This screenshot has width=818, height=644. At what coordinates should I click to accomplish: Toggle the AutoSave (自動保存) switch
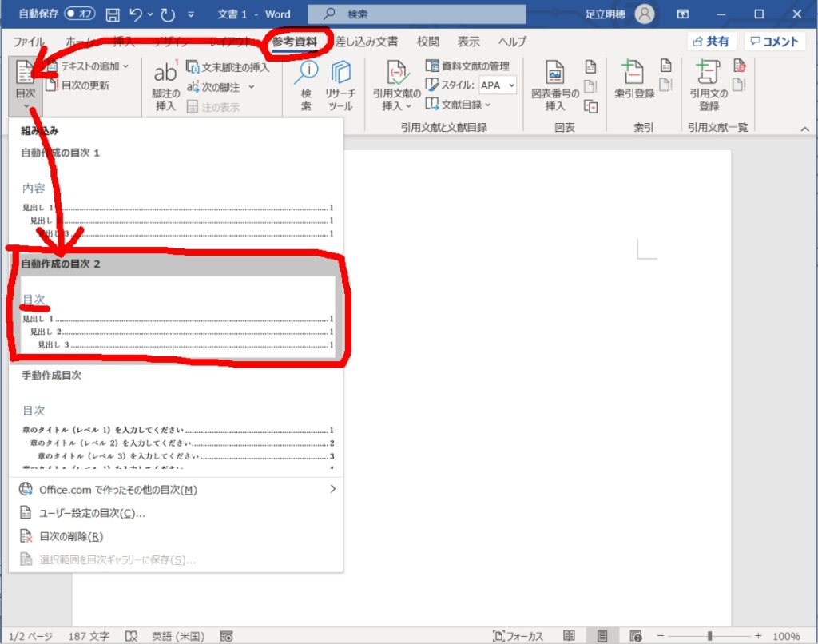[80, 14]
